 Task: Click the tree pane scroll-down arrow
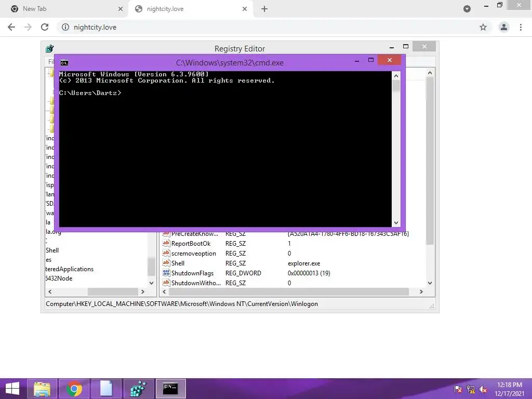pyautogui.click(x=151, y=283)
